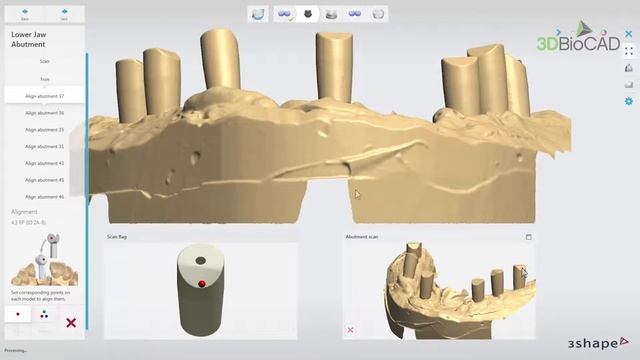Screen dimensions: 640x360
Task: Click the four-dot fullscreen view icon
Action: tap(629, 51)
